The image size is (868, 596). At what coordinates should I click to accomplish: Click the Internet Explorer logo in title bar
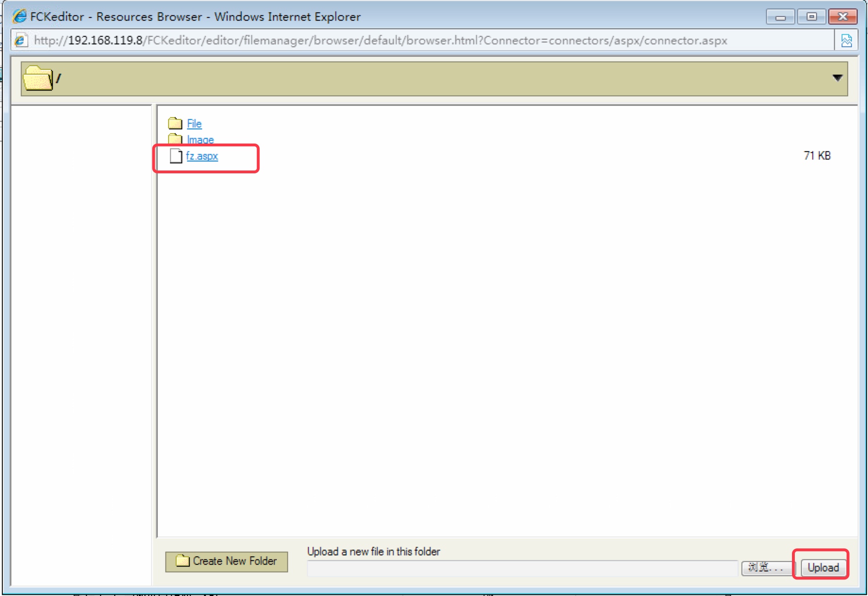19,17
